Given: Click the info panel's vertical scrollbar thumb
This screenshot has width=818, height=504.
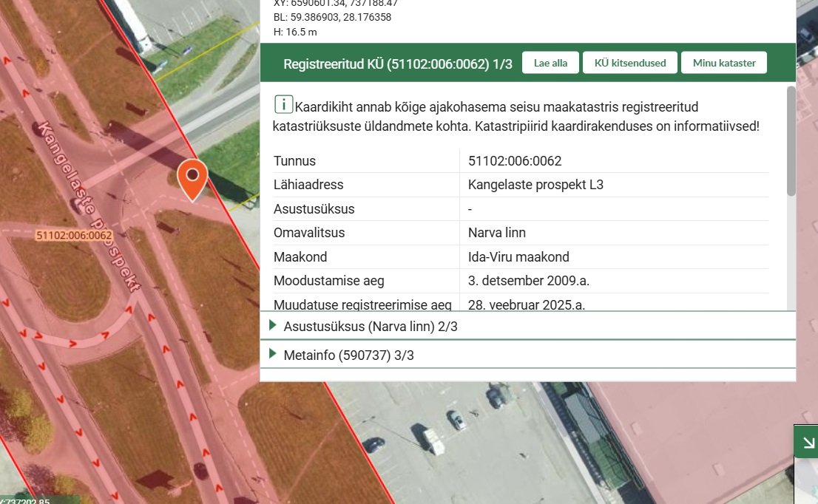Looking at the screenshot, I should (x=791, y=140).
